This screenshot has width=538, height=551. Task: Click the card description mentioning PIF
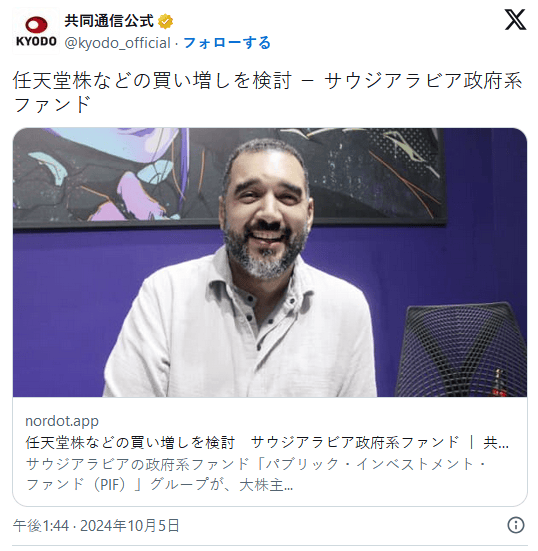point(257,474)
